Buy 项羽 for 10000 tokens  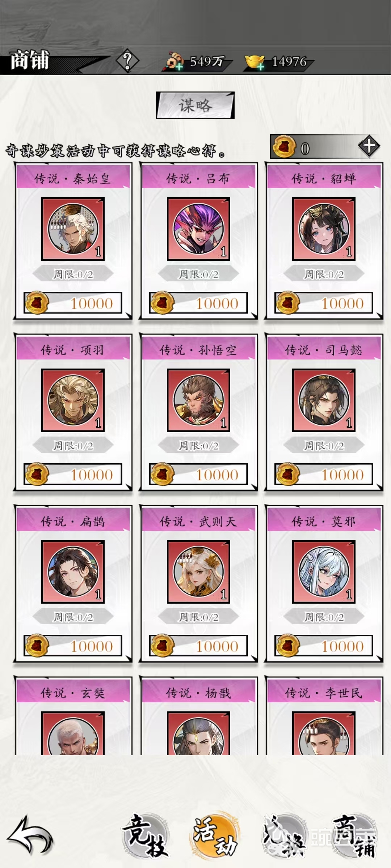click(73, 475)
